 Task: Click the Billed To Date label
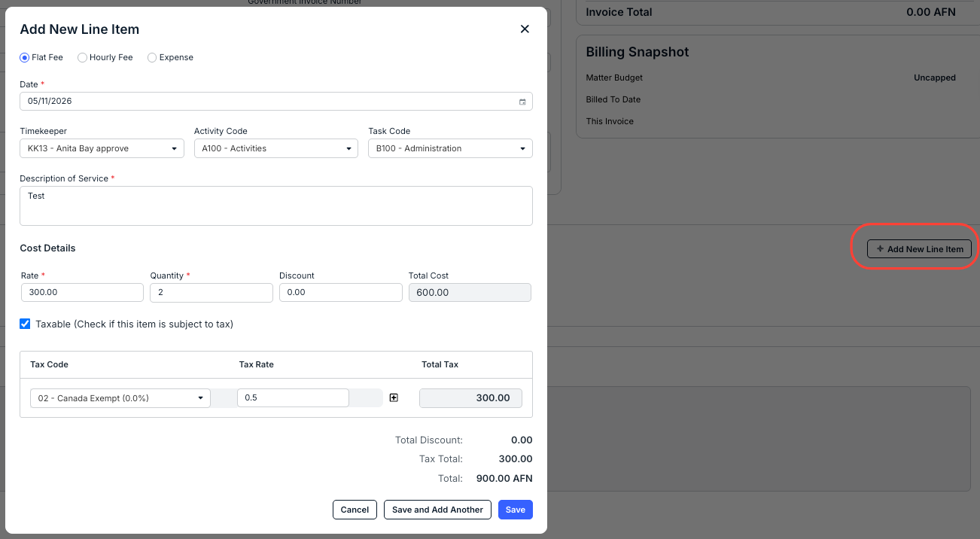pyautogui.click(x=613, y=99)
